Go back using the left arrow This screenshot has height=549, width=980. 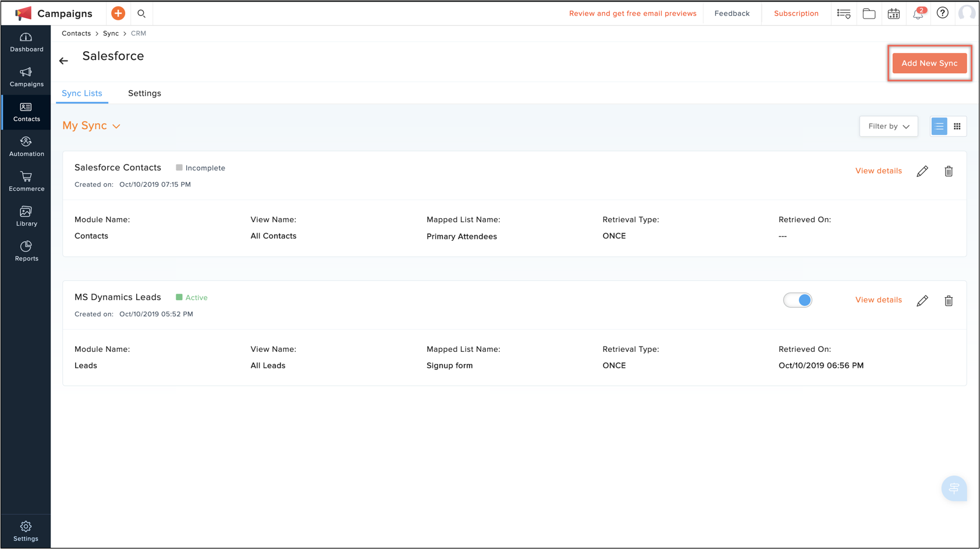[63, 60]
